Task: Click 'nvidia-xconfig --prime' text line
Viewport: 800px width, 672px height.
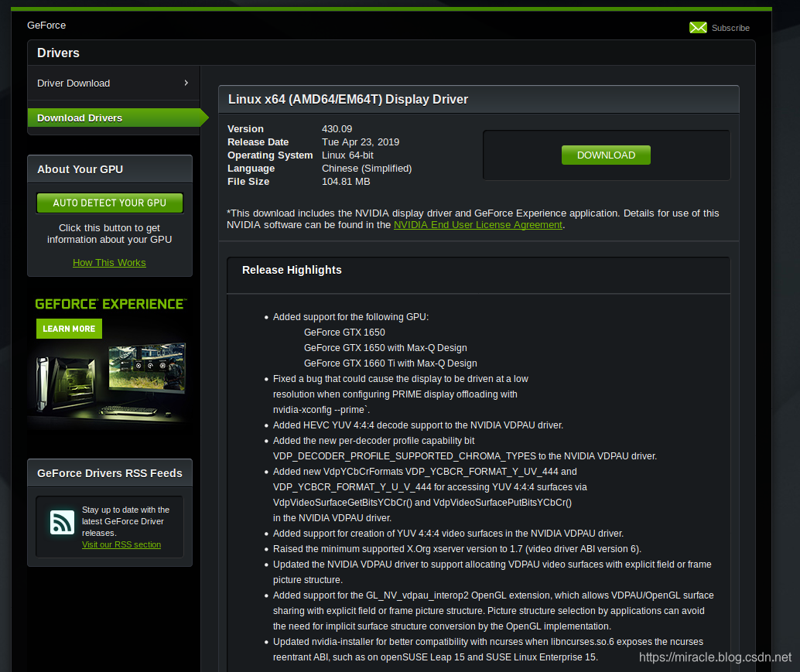Action: [321, 410]
